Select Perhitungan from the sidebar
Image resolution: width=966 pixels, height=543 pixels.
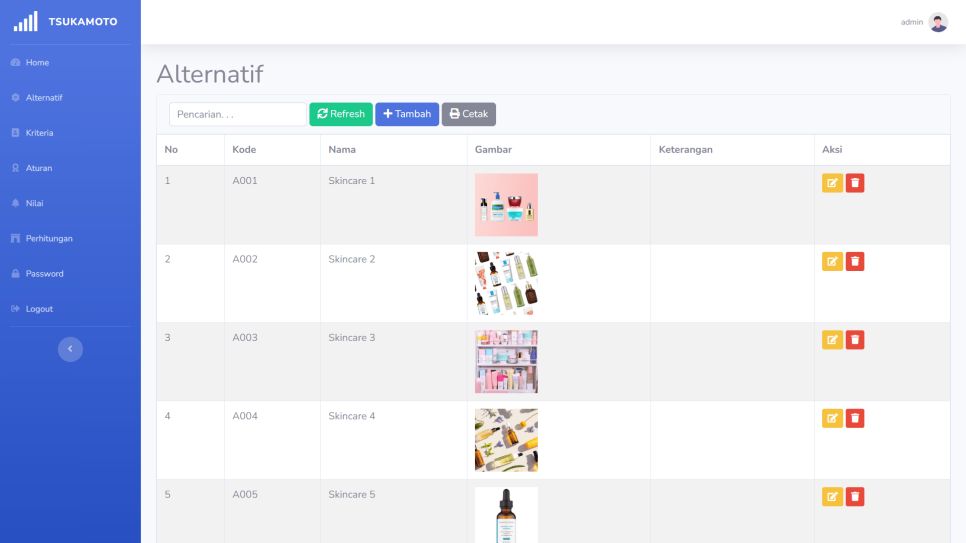(x=48, y=239)
